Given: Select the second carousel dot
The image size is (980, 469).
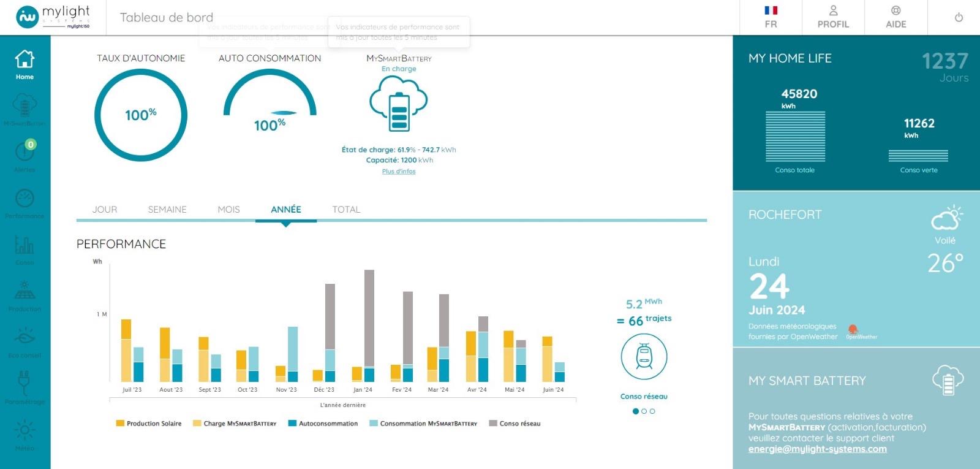Looking at the screenshot, I should click(x=644, y=411).
